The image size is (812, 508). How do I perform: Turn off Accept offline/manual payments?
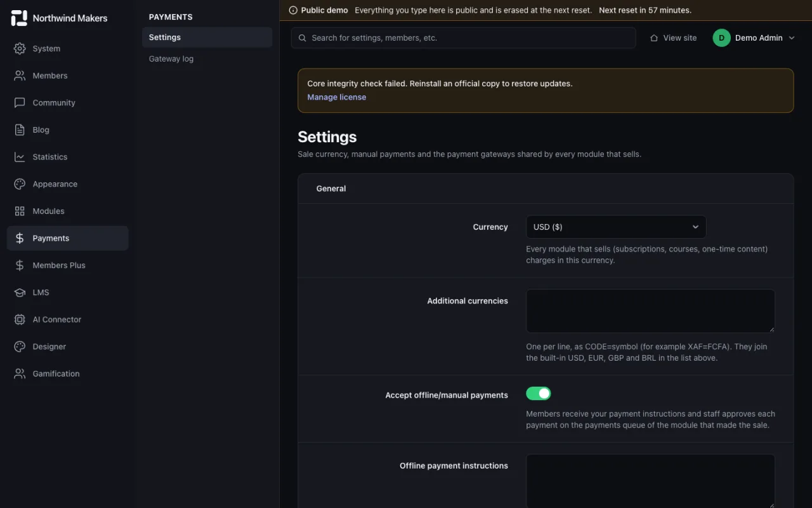click(539, 394)
